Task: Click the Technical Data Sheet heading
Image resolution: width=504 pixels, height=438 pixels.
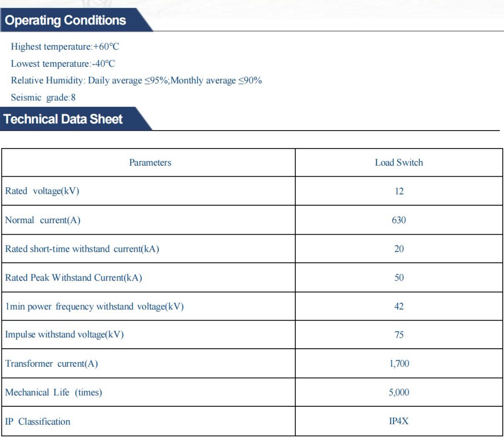Action: pyautogui.click(x=63, y=119)
